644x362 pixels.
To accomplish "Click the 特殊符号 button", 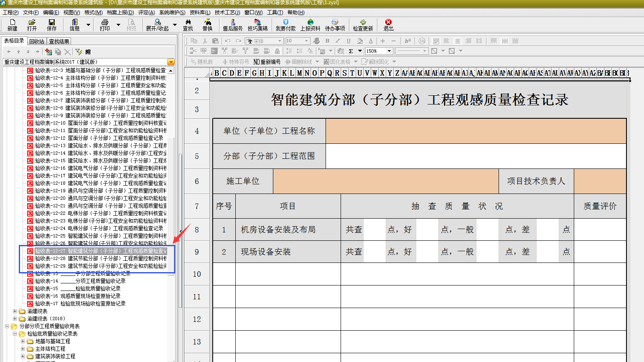I will pyautogui.click(x=236, y=62).
